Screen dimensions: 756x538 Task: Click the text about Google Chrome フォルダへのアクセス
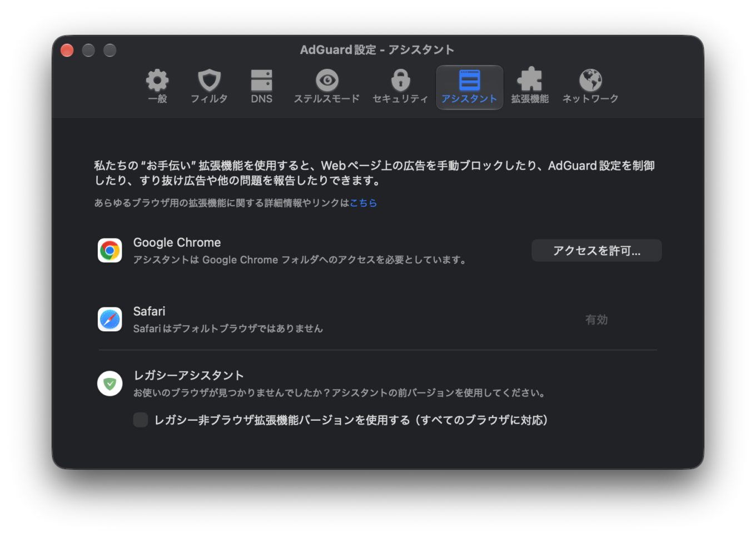[300, 260]
